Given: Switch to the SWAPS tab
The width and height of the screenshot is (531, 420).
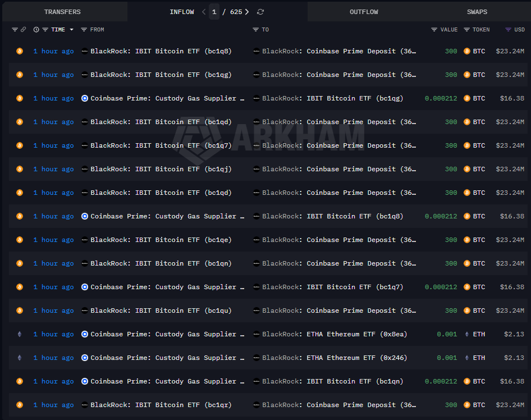Looking at the screenshot, I should tap(477, 12).
